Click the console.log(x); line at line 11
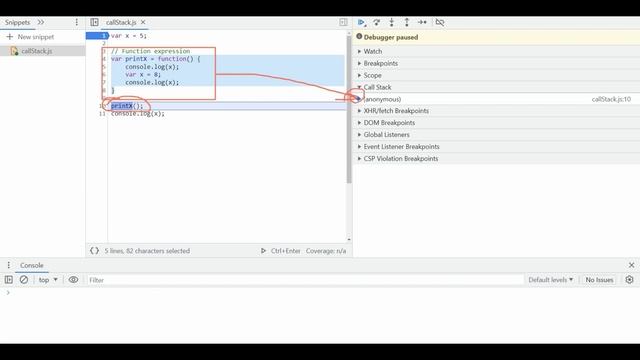The image size is (640, 360). (x=138, y=114)
